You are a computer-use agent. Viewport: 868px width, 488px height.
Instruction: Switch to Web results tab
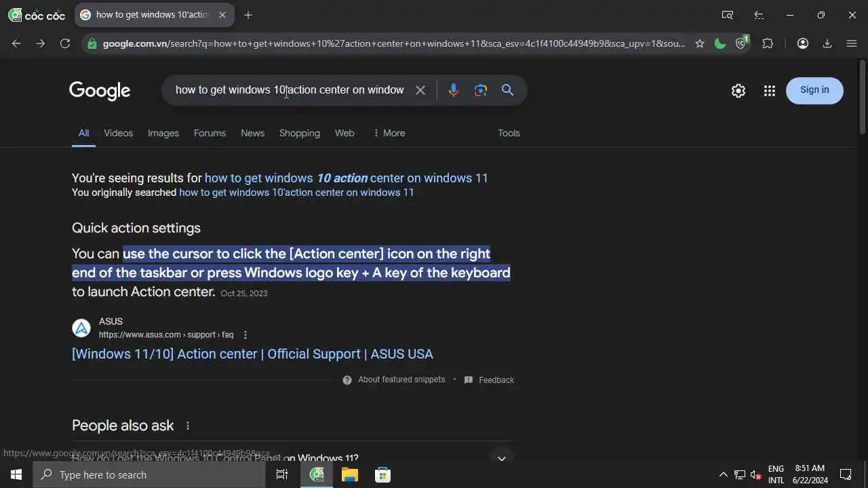344,133
